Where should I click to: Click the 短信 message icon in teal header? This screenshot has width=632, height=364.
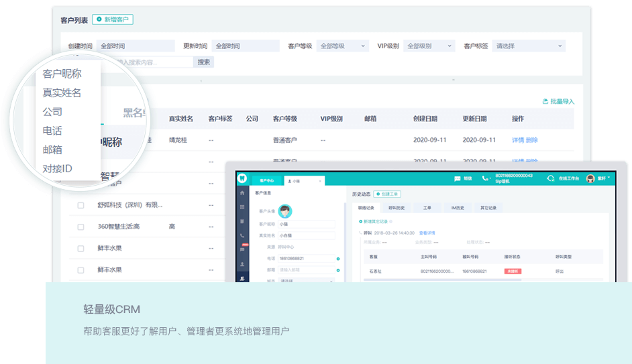(458, 179)
